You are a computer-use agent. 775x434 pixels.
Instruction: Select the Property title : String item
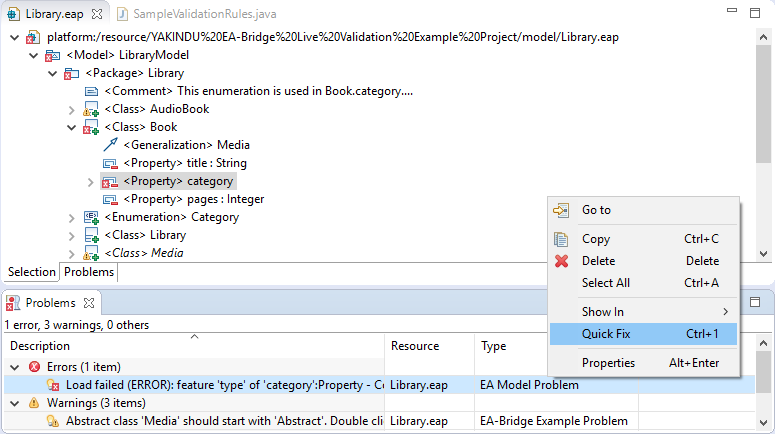tap(184, 163)
